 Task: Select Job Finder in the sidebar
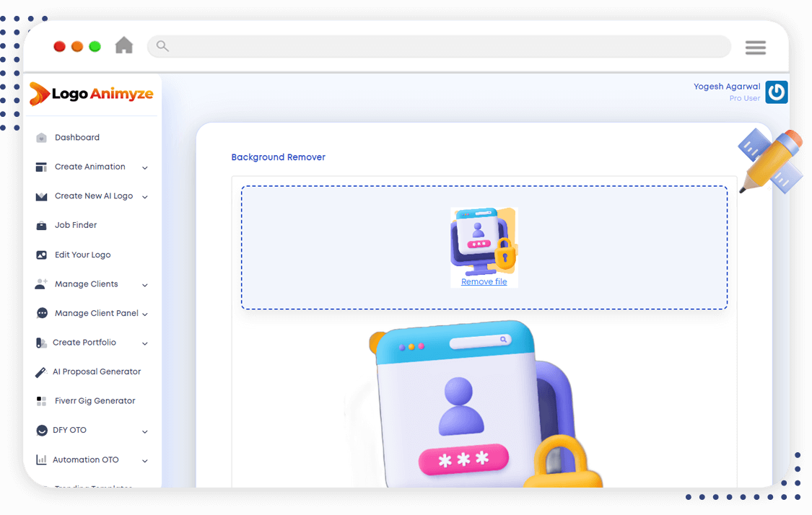pos(76,225)
